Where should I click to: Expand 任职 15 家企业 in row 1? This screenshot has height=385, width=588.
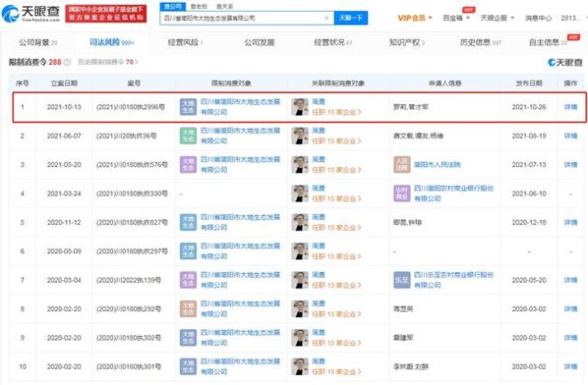337,112
